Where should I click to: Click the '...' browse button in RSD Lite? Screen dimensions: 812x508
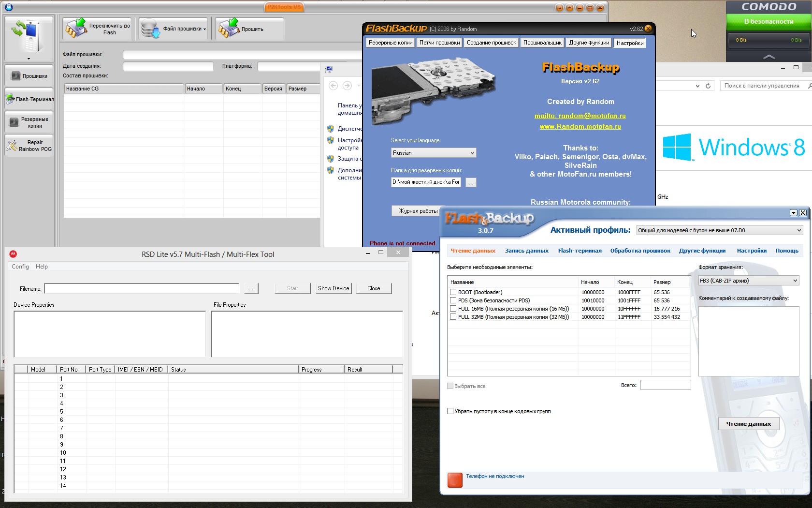[251, 288]
